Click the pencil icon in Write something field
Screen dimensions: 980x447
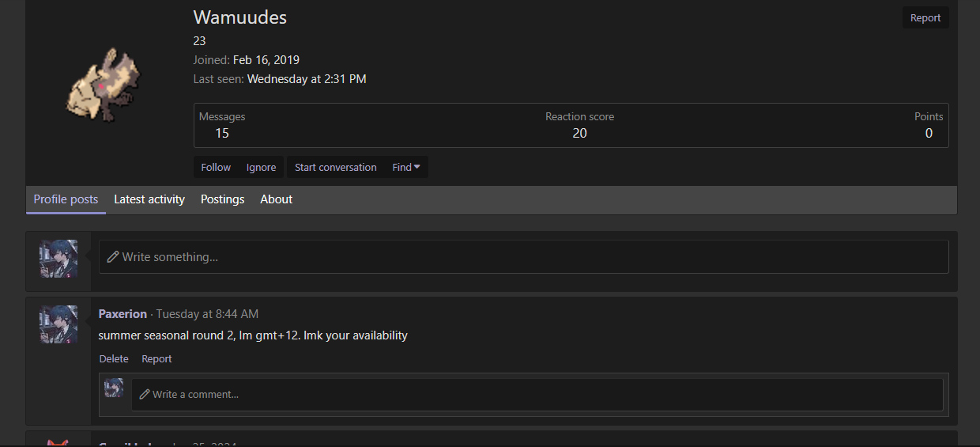[113, 257]
